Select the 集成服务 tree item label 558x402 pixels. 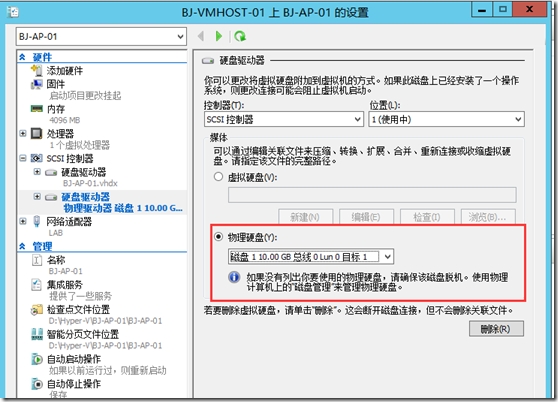click(x=65, y=285)
